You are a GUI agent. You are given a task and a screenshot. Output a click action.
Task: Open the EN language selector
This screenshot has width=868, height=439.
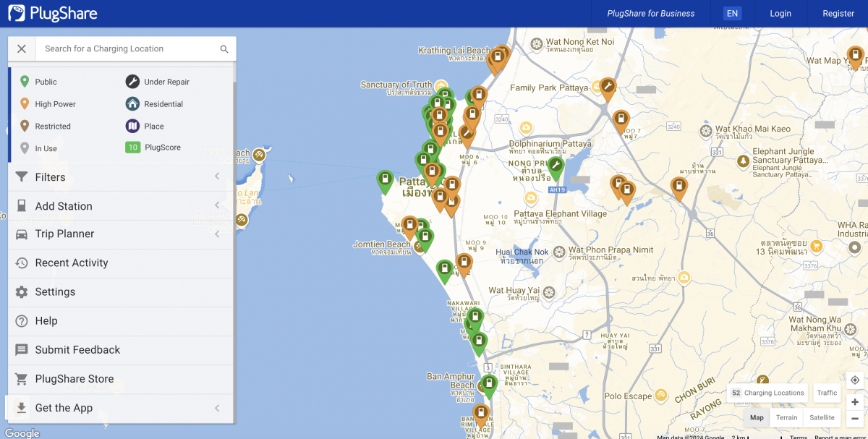(733, 14)
